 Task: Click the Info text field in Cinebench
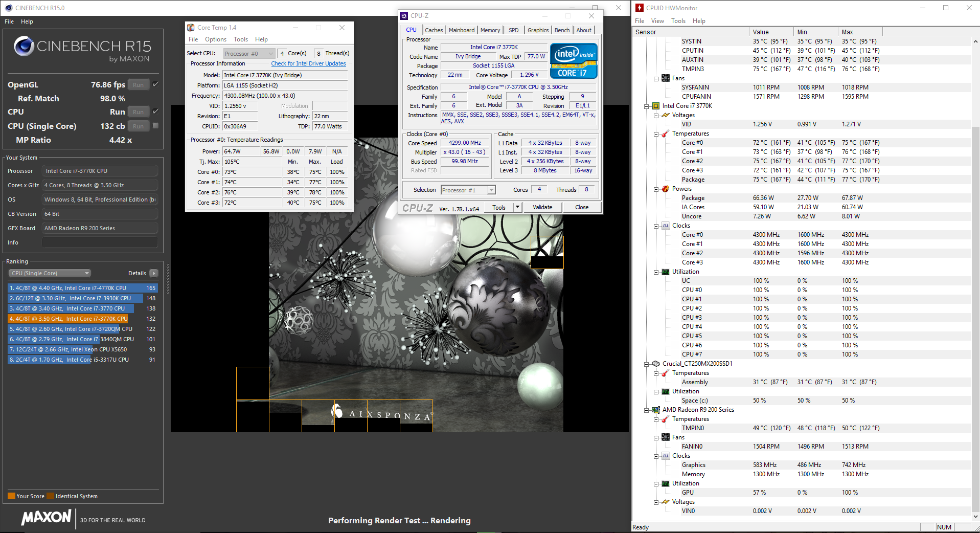pyautogui.click(x=100, y=242)
